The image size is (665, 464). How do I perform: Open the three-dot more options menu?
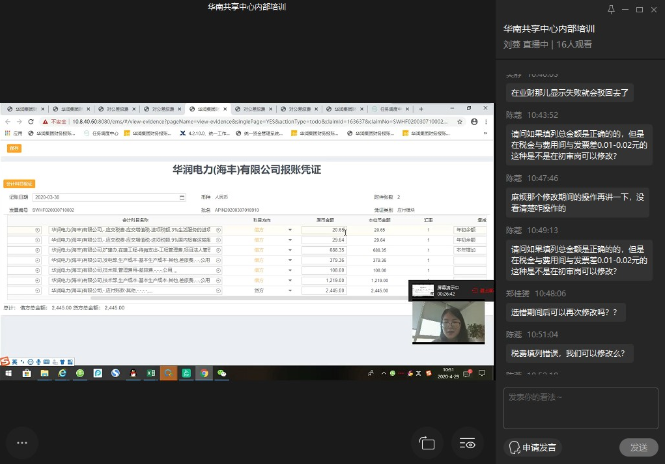point(22,443)
